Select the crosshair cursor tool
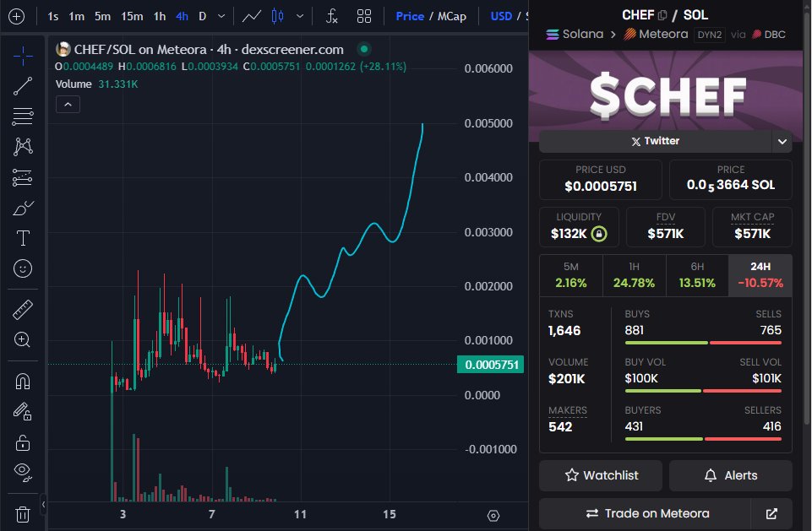Viewport: 812px width, 531px height. point(23,56)
